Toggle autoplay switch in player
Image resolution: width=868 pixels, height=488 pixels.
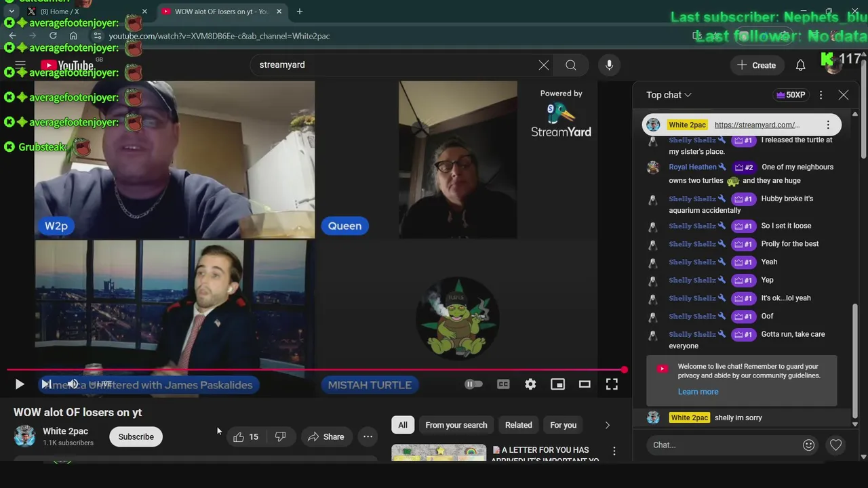coord(473,384)
